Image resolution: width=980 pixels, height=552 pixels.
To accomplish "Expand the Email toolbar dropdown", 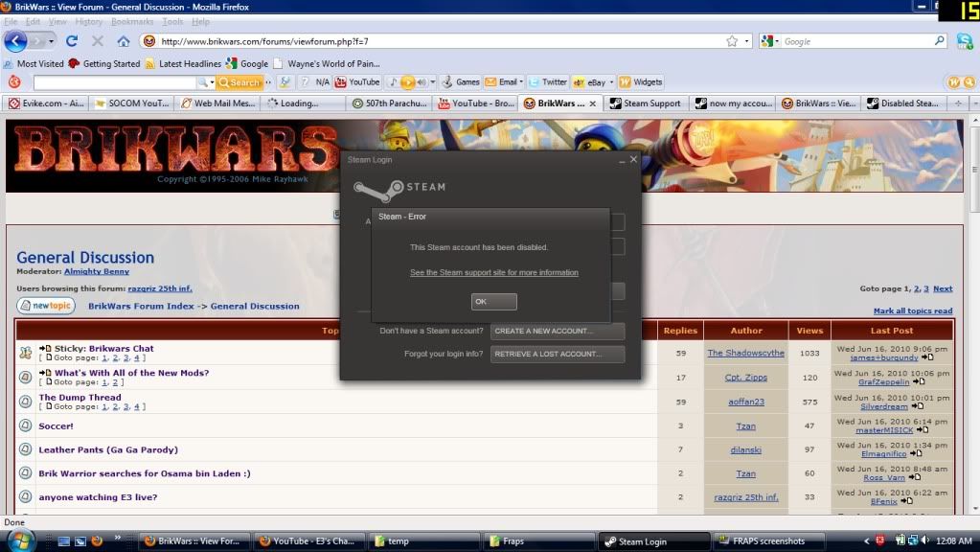I will (521, 81).
